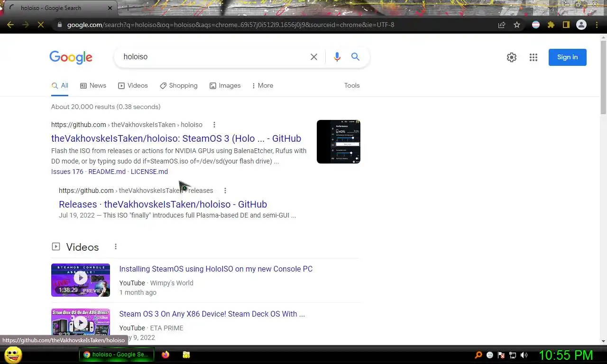Click the gray face tray icon
607x364 pixels.
(490, 355)
